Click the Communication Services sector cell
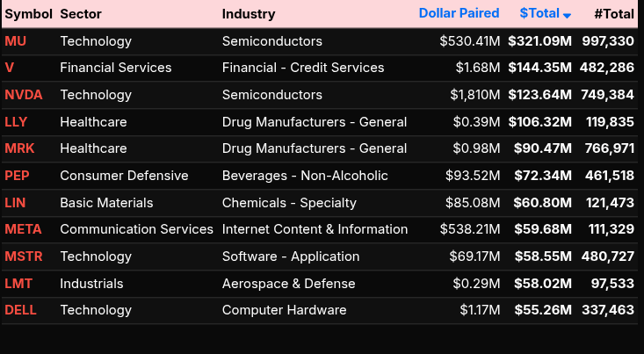This screenshot has height=354, width=644. pos(136,229)
